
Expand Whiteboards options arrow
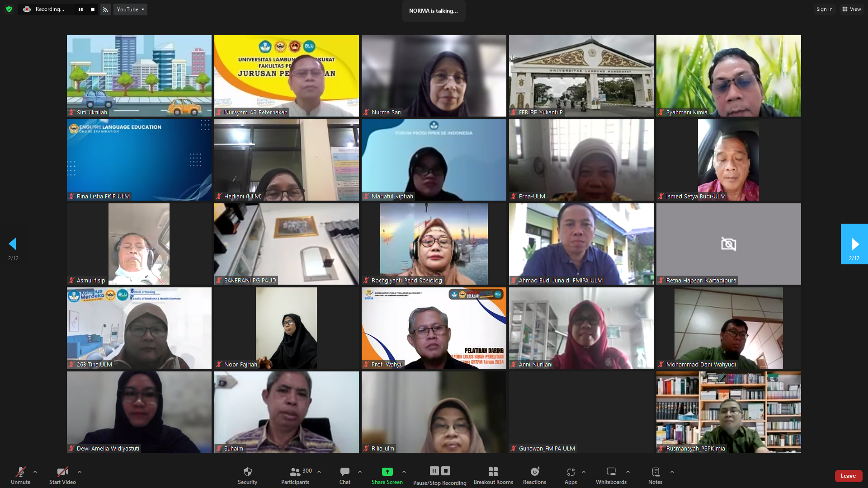point(628,472)
